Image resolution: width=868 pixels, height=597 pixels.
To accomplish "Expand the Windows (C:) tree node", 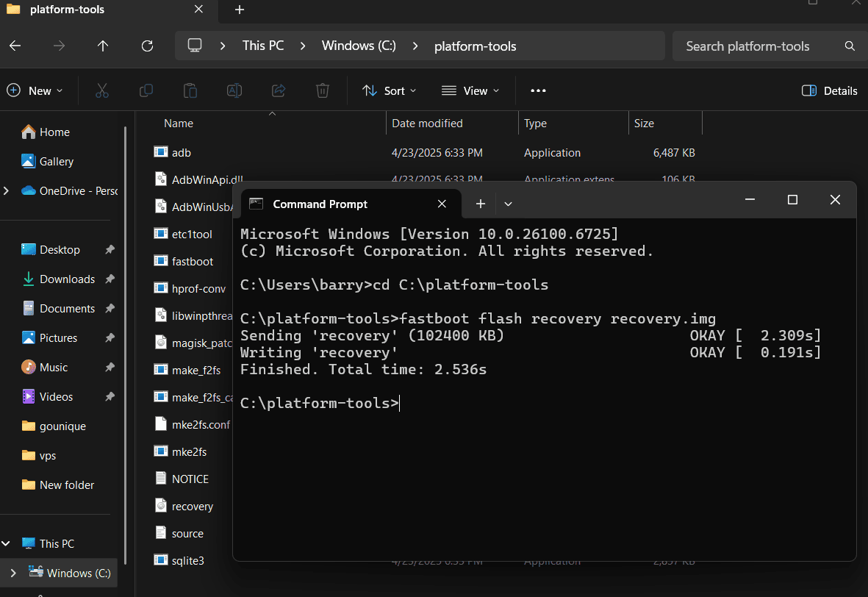I will point(13,573).
